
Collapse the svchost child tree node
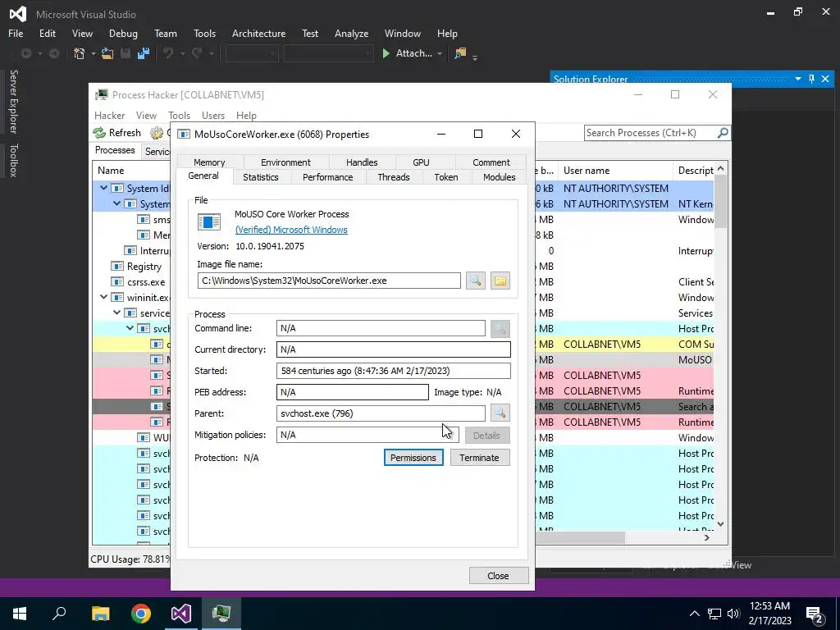tap(130, 328)
